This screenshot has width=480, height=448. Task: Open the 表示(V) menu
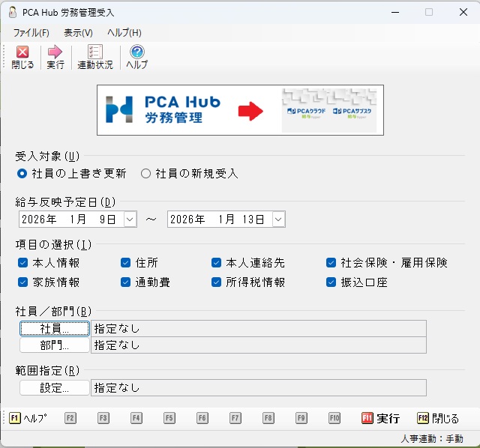click(78, 33)
